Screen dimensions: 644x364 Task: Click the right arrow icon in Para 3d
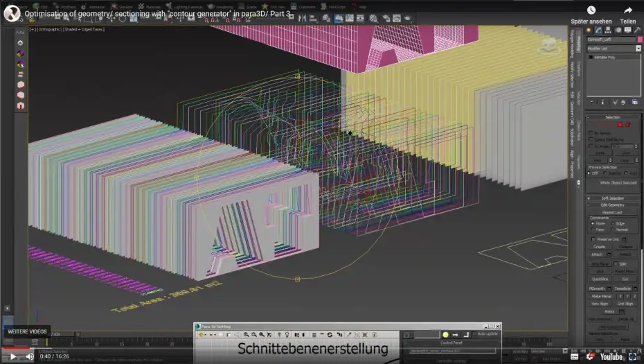pos(455,335)
